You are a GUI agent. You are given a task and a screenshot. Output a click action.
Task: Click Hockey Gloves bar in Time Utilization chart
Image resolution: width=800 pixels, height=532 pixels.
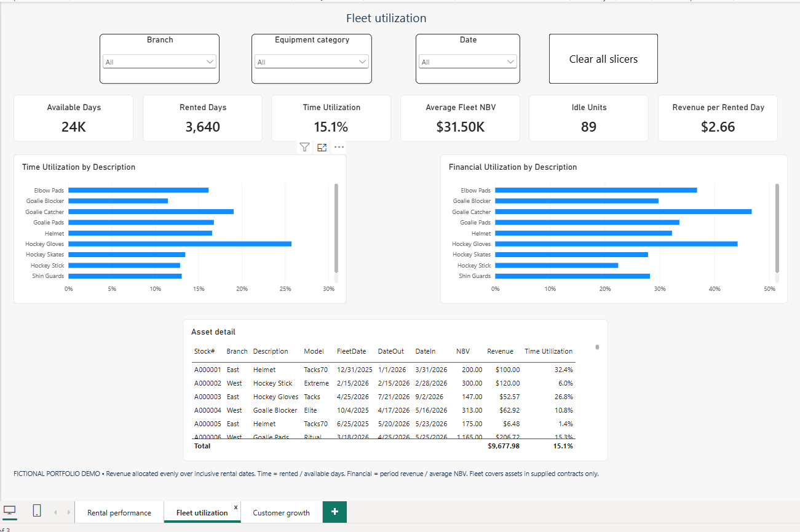[180, 244]
